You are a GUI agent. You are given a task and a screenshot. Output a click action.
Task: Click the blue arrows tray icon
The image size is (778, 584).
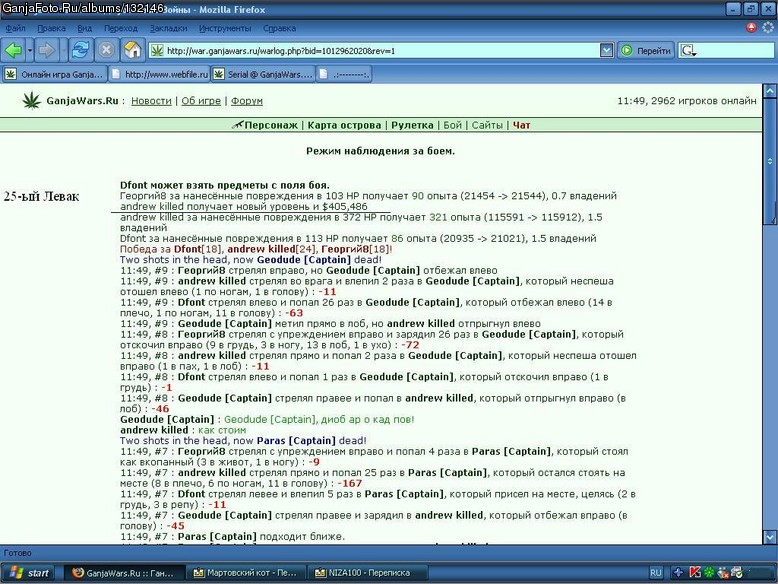(x=678, y=573)
